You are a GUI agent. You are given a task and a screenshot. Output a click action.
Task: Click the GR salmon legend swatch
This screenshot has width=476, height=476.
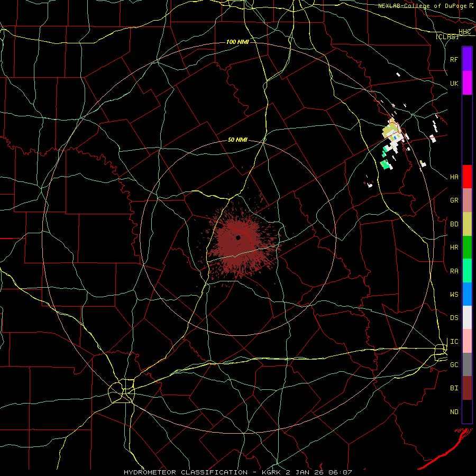coord(467,200)
